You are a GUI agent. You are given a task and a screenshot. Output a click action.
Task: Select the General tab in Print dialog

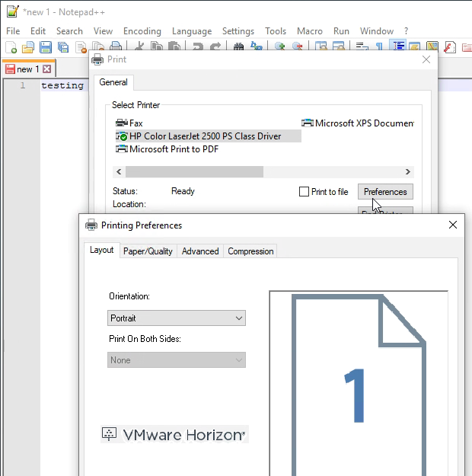coord(113,82)
